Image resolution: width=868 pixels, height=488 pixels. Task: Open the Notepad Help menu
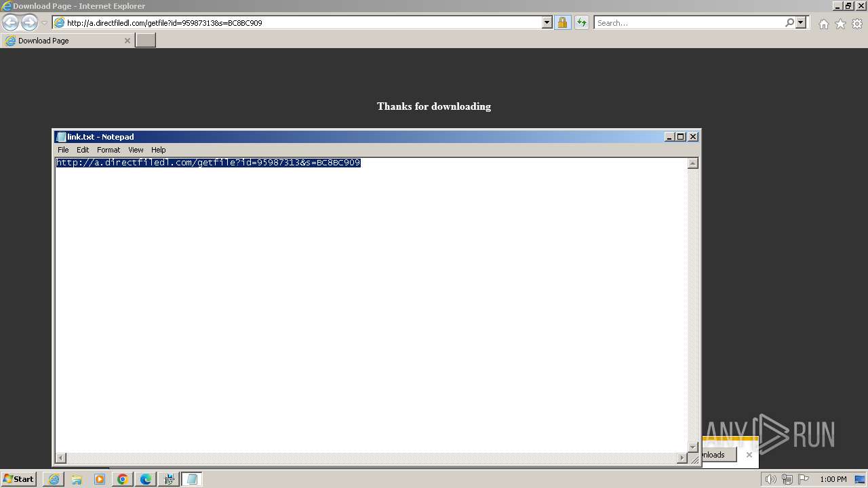[158, 150]
